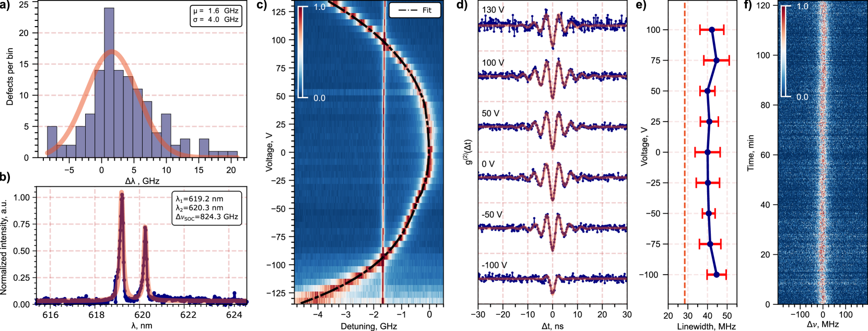Click the 1.0 colorbar label in panel c
The width and height of the screenshot is (868, 331).
(320, 7)
